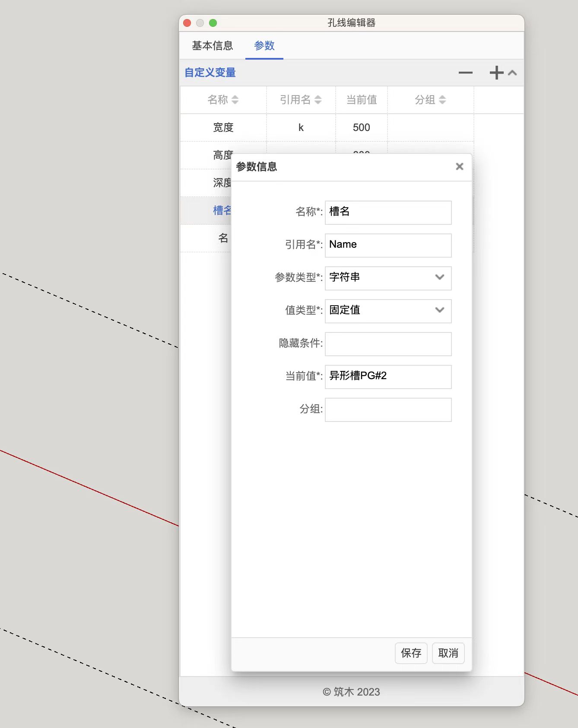Click the plus icon to add variable
This screenshot has width=578, height=728.
tap(496, 73)
